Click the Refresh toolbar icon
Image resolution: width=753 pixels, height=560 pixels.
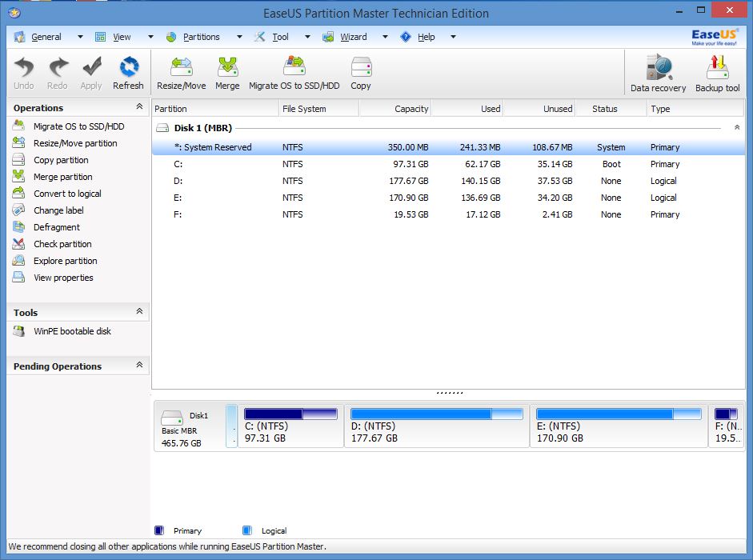[128, 72]
